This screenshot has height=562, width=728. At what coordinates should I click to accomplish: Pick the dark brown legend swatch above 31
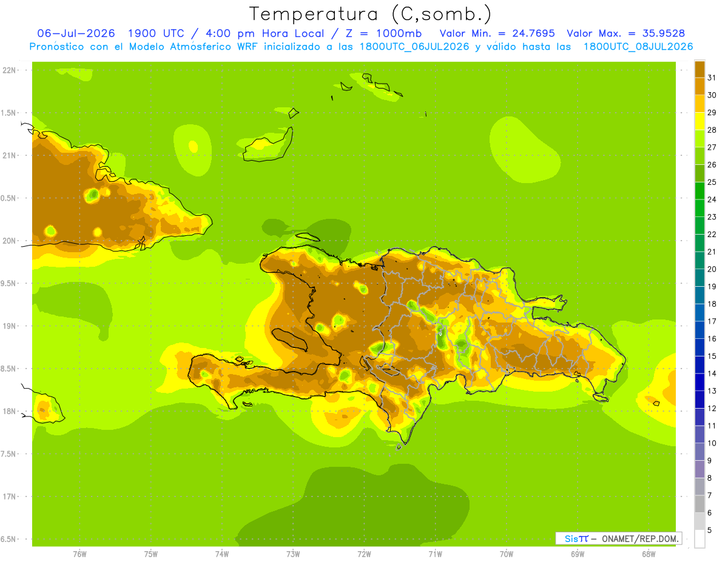coord(699,69)
